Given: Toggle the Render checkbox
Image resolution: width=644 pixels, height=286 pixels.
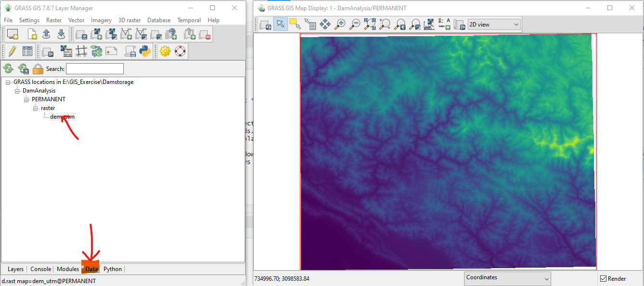Looking at the screenshot, I should tap(603, 278).
